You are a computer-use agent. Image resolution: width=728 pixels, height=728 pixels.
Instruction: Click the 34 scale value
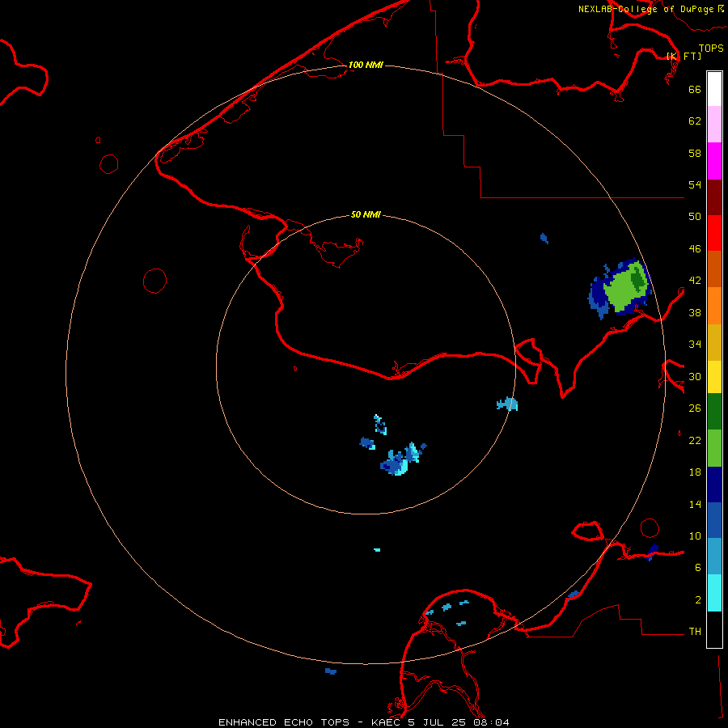click(695, 345)
